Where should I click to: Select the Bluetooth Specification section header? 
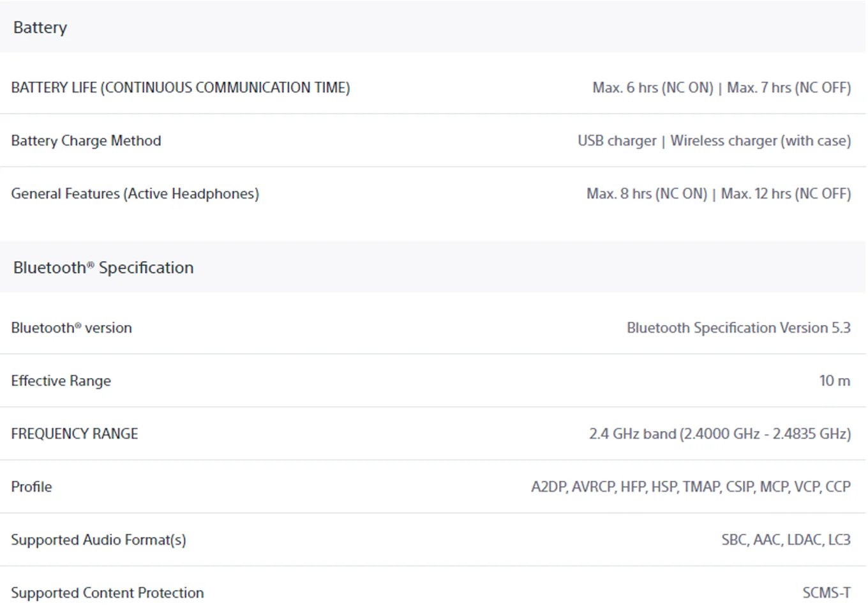pos(103,268)
